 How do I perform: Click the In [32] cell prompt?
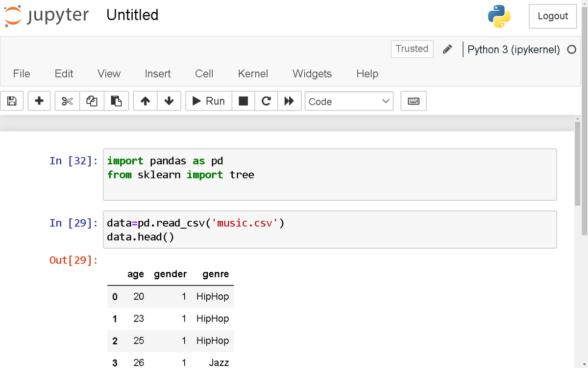pyautogui.click(x=74, y=161)
